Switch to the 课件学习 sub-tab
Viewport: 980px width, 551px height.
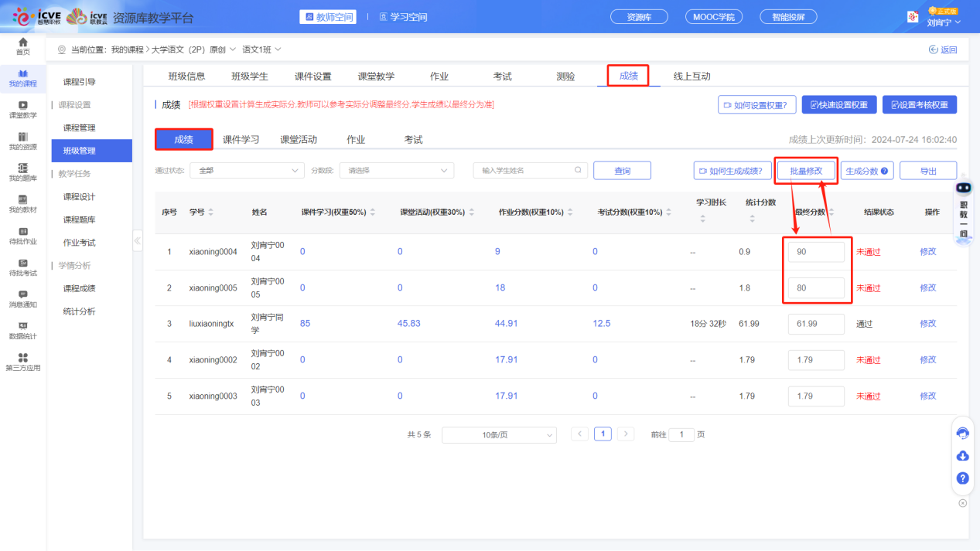(241, 140)
